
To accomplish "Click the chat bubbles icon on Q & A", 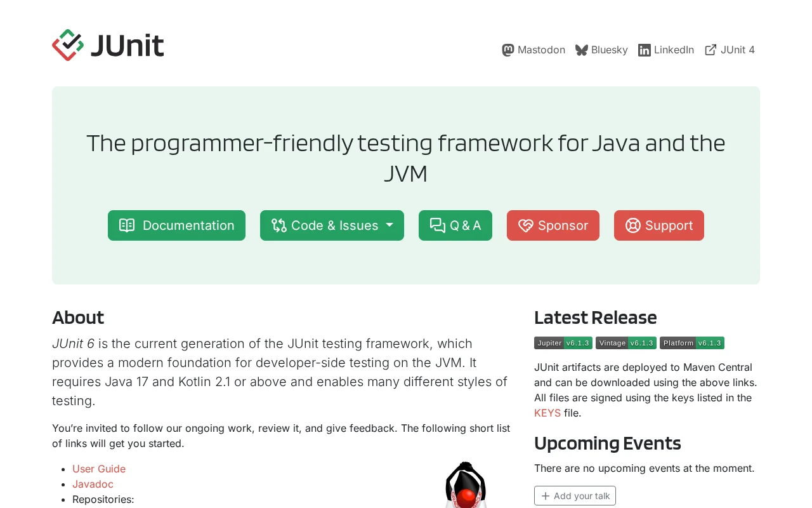I will click(x=438, y=225).
